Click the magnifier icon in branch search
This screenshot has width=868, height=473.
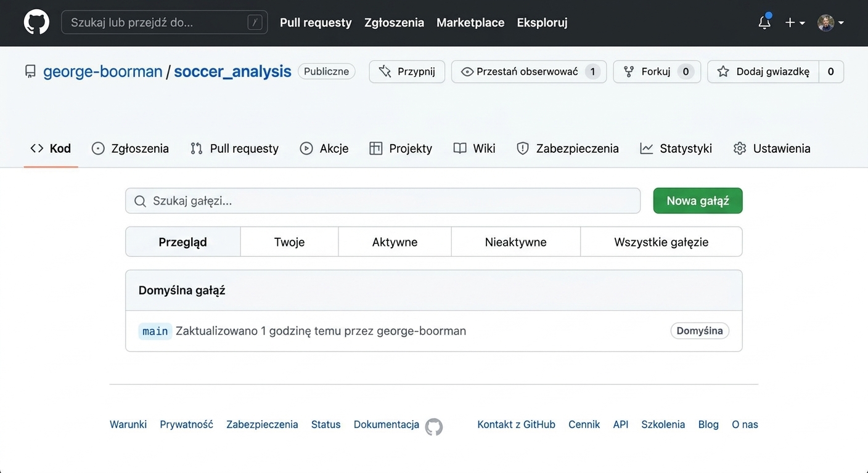(140, 201)
